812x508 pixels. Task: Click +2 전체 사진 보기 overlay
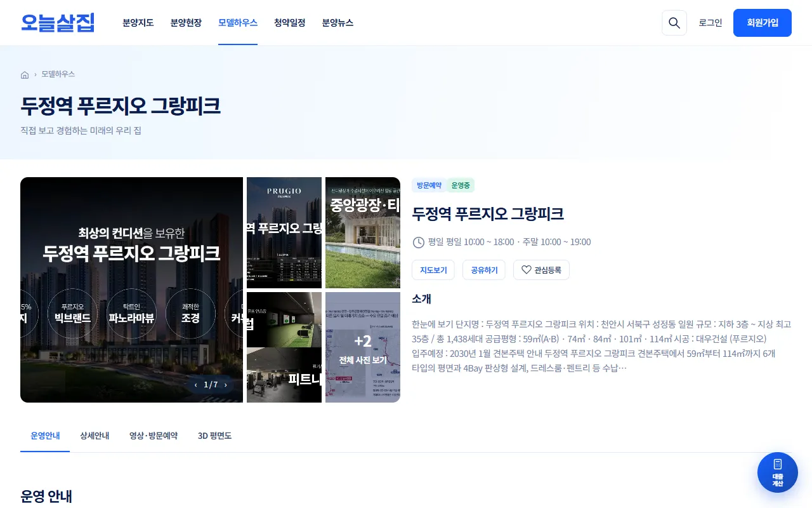tap(363, 347)
